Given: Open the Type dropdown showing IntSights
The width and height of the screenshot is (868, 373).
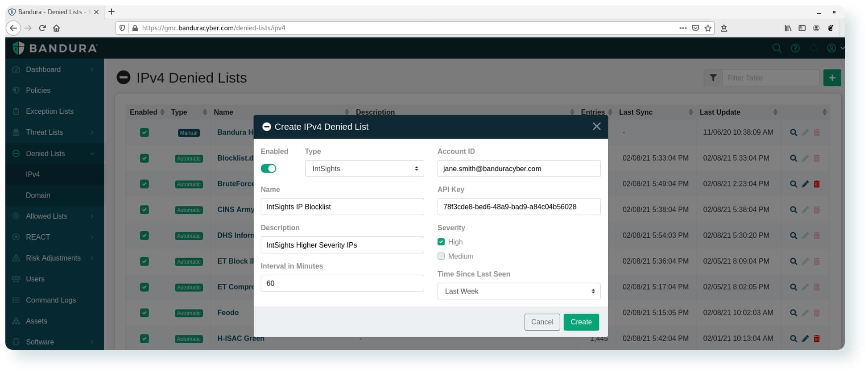Looking at the screenshot, I should pos(364,169).
